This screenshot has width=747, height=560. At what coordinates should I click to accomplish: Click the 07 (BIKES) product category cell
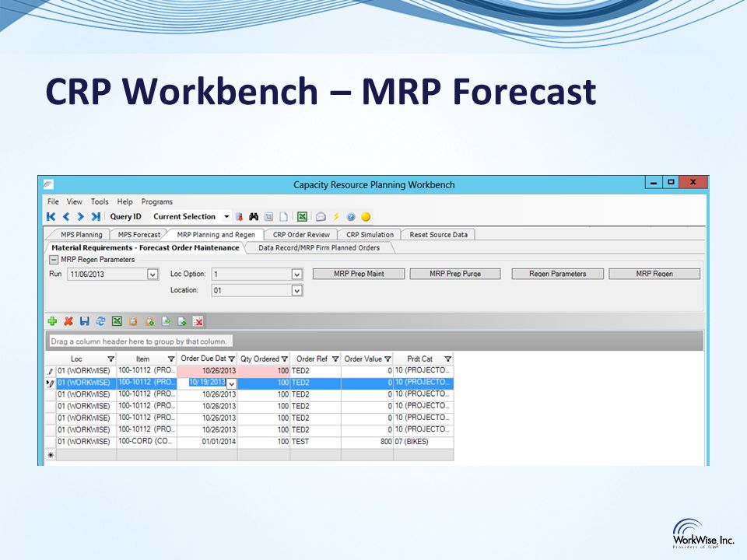pos(423,442)
